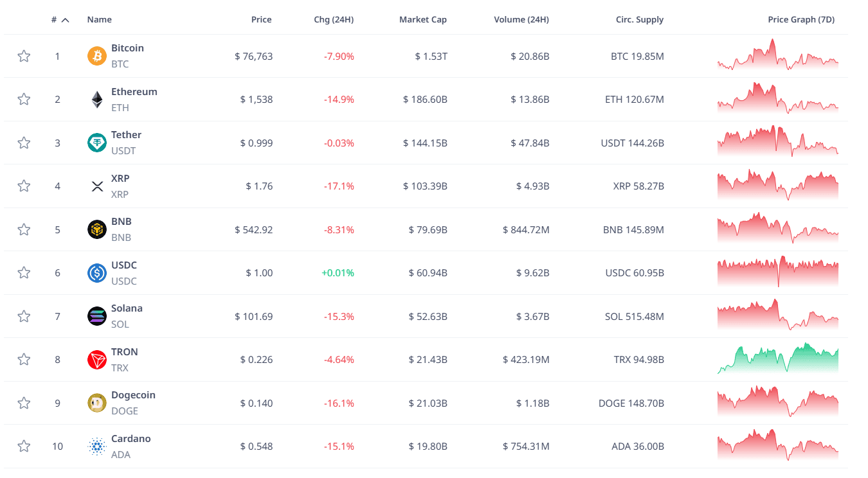Screen dimensions: 868x478
Task: Add Cardano to favorites with star
Action: pos(24,446)
